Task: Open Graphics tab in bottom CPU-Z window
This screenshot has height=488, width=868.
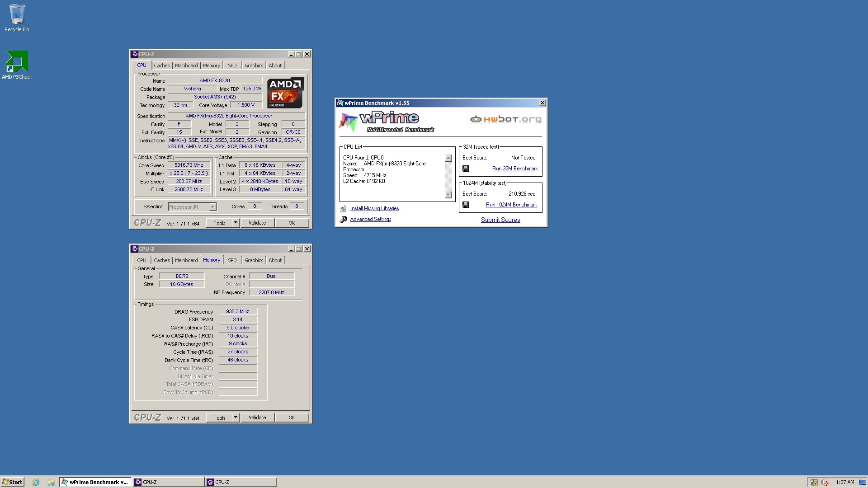Action: [x=254, y=260]
